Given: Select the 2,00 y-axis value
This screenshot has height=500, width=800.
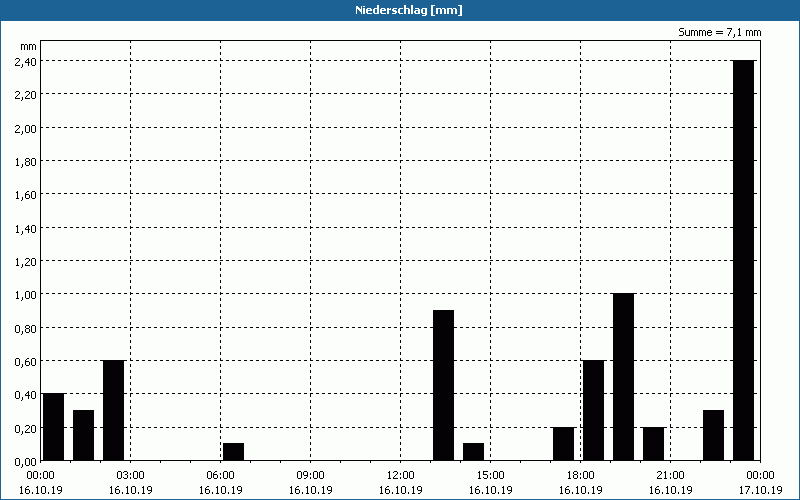Looking at the screenshot, I should [26, 128].
